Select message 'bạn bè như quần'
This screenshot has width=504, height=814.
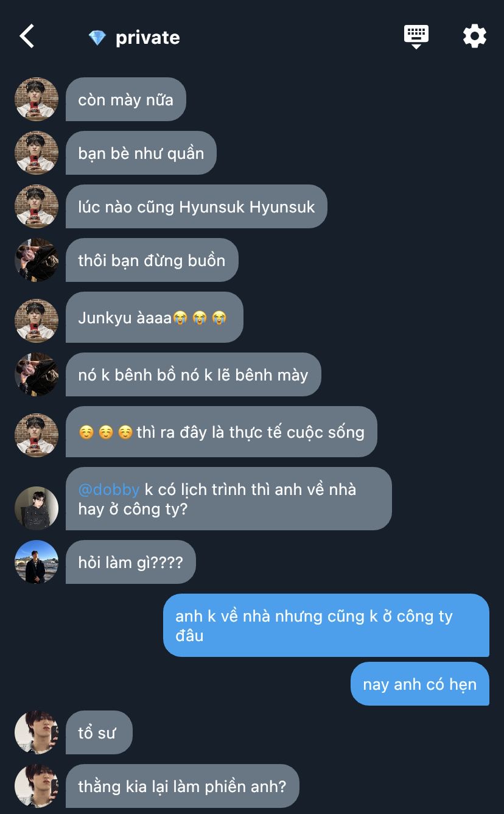point(141,153)
